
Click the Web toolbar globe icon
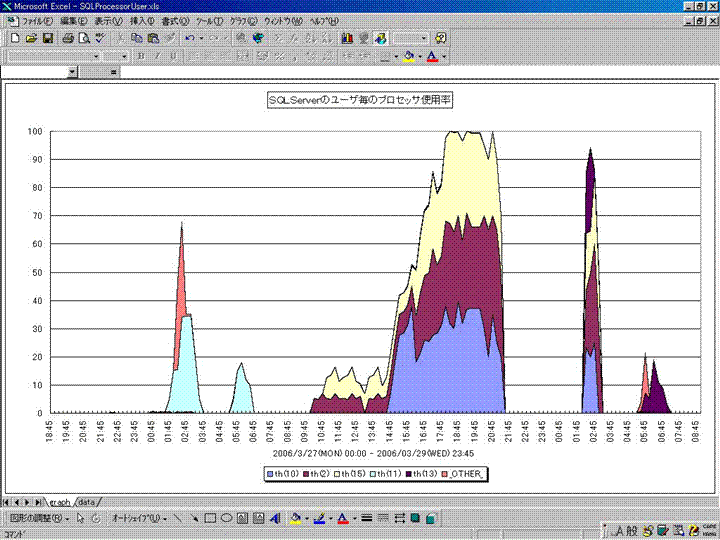point(259,38)
